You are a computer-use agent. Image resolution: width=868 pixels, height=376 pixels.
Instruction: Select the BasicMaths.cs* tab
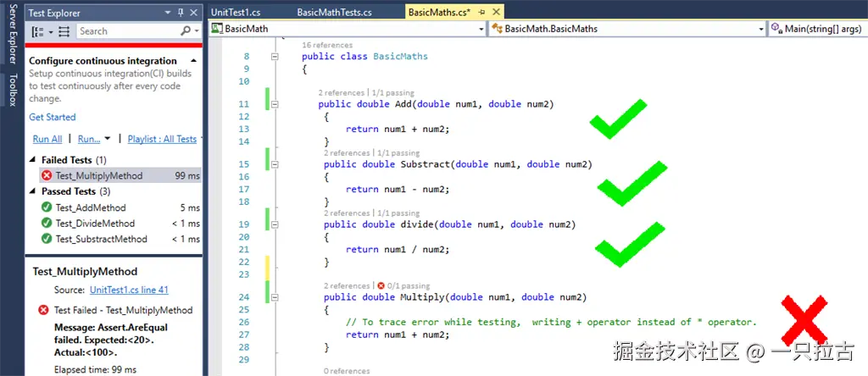pos(440,12)
